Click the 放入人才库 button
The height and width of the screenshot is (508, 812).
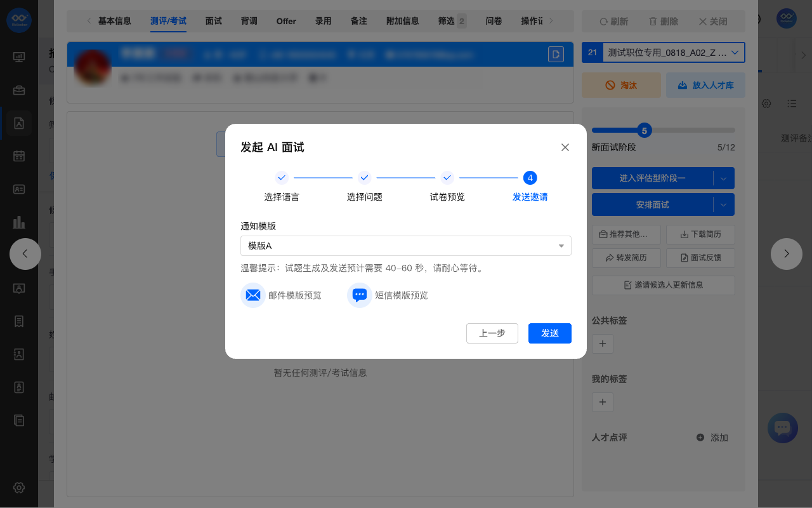705,85
